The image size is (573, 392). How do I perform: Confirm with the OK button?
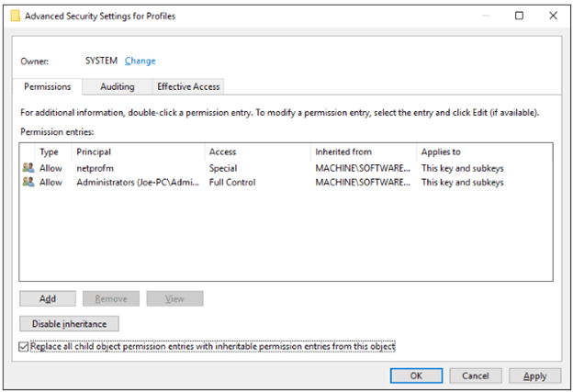click(416, 375)
